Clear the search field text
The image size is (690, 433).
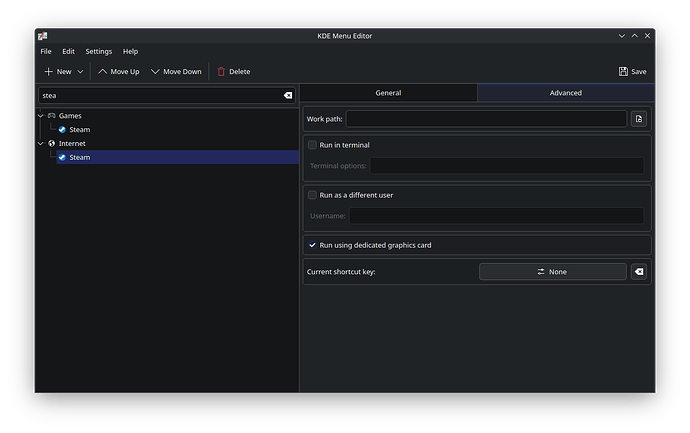288,95
